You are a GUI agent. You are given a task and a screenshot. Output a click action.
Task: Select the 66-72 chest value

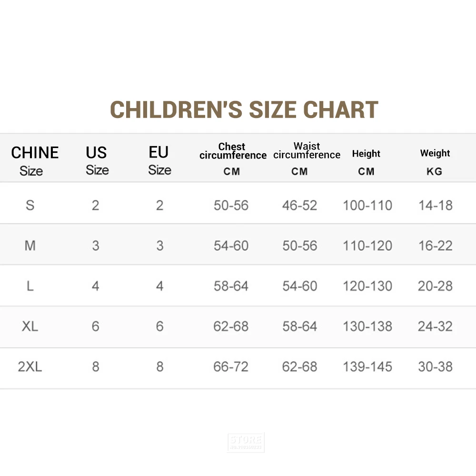pyautogui.click(x=231, y=367)
